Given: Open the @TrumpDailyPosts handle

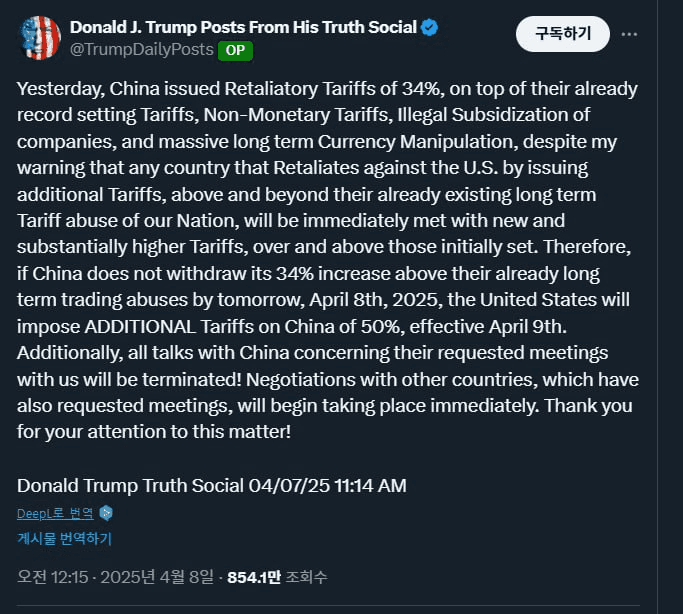Looking at the screenshot, I should (140, 49).
